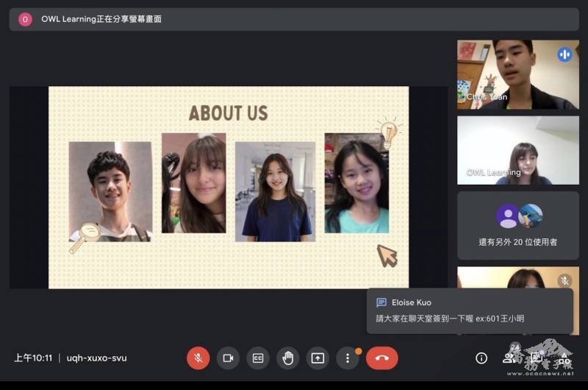Click the chat bubble icon beside Eloise Kuo
This screenshot has width=588, height=390.
coord(381,302)
